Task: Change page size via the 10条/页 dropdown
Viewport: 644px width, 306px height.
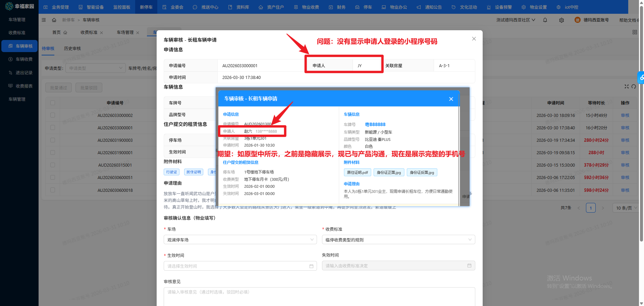Action: point(625,208)
